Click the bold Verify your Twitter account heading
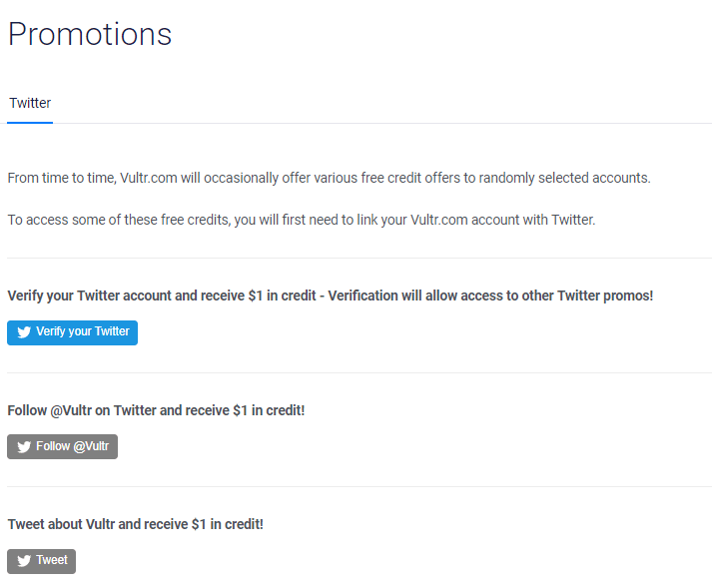The image size is (712, 588). pyautogui.click(x=331, y=295)
